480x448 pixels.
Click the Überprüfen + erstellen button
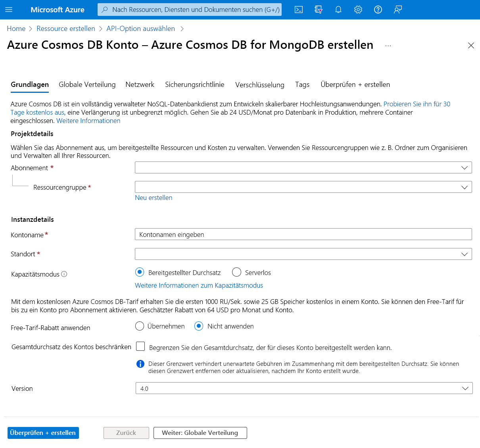[43, 433]
